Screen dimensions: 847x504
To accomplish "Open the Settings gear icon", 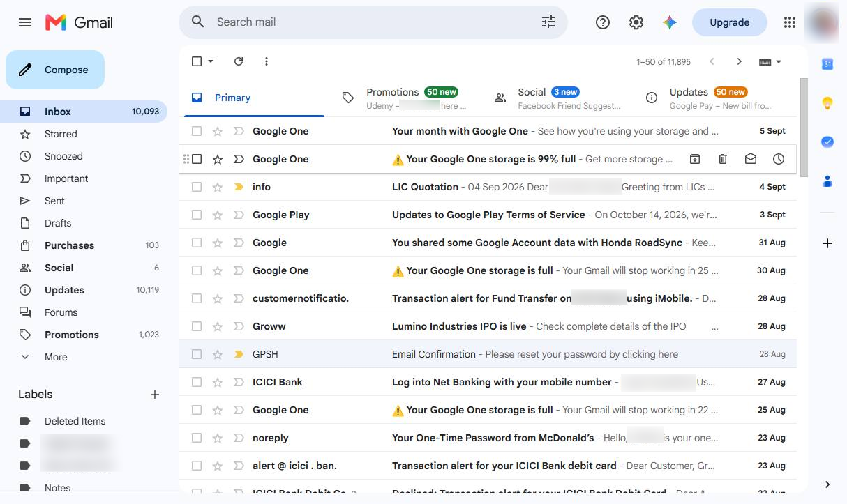I will point(636,22).
